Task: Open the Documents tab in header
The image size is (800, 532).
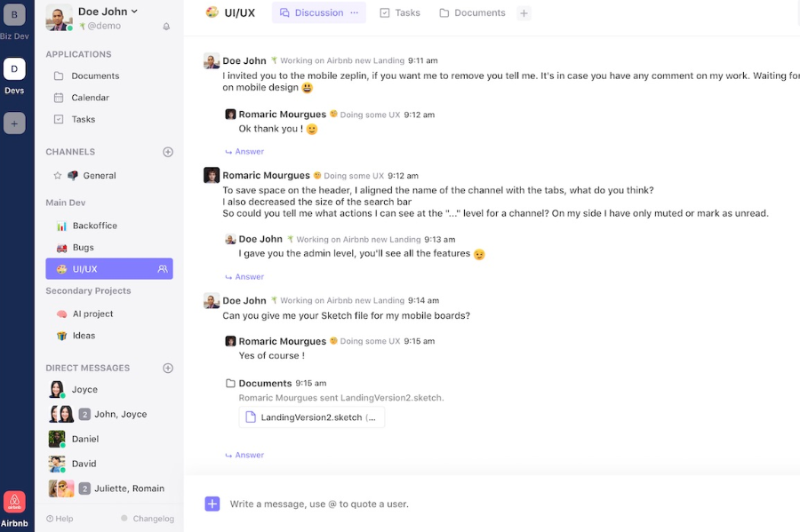Action: (473, 12)
